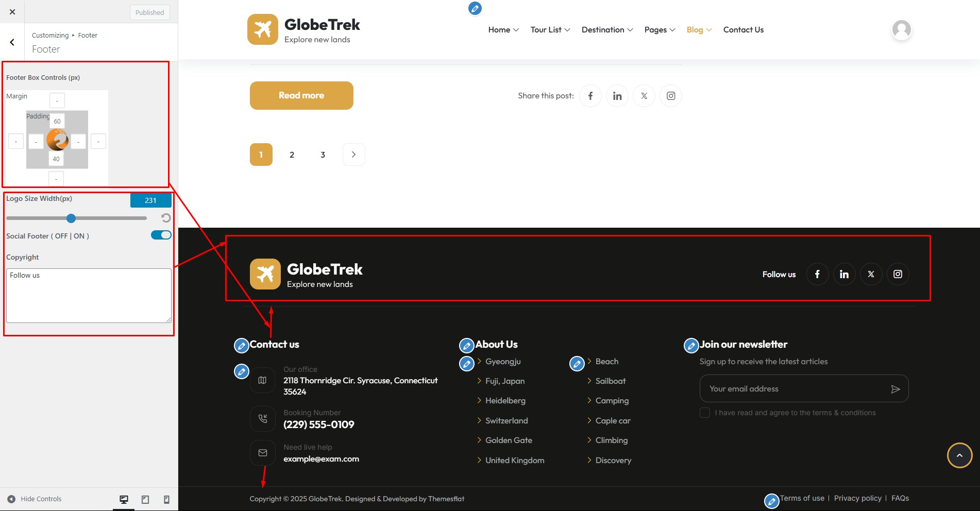Open the Fuji, Japan footer link
The width and height of the screenshot is (980, 511).
pos(505,381)
